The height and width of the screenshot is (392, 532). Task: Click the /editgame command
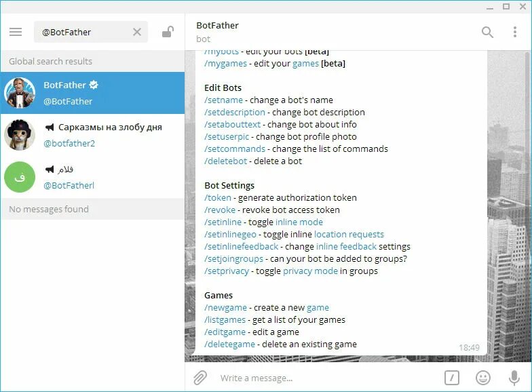coord(225,332)
